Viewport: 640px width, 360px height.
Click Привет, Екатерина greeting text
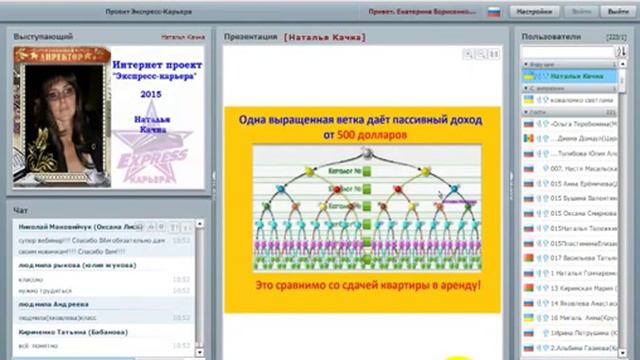pos(422,12)
